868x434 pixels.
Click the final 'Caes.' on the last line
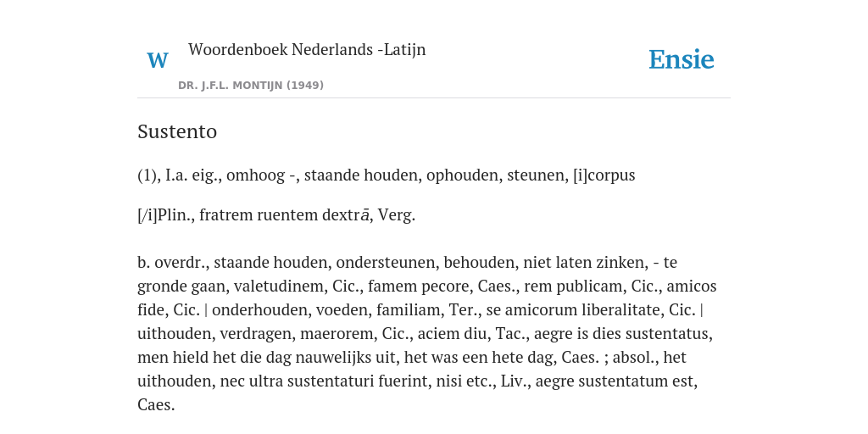(156, 405)
